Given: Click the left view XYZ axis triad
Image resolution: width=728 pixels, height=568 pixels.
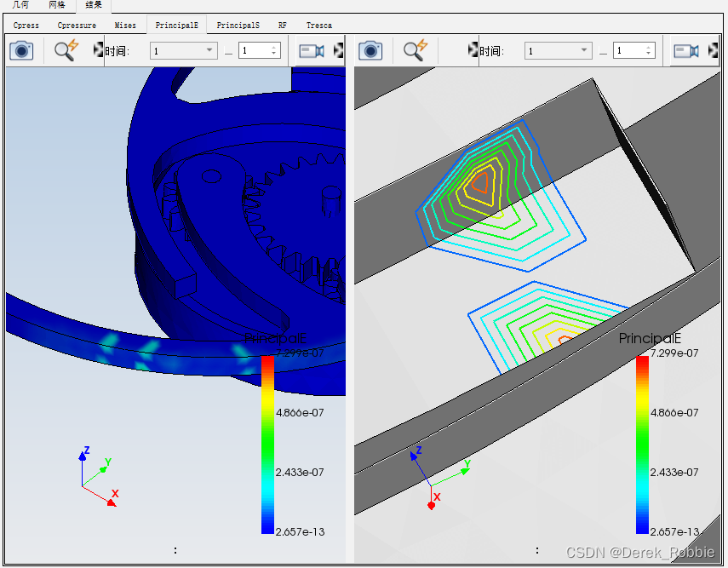Looking at the screenshot, I should point(100,477).
